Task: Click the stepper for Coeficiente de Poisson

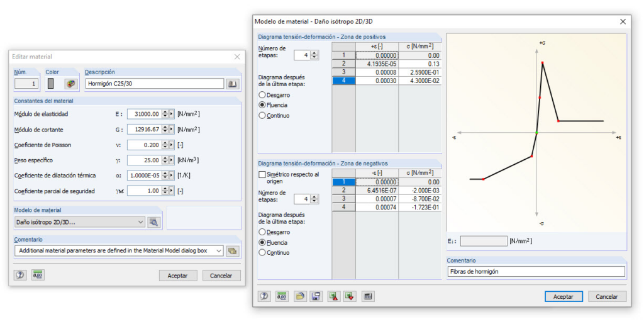Action: [x=165, y=145]
